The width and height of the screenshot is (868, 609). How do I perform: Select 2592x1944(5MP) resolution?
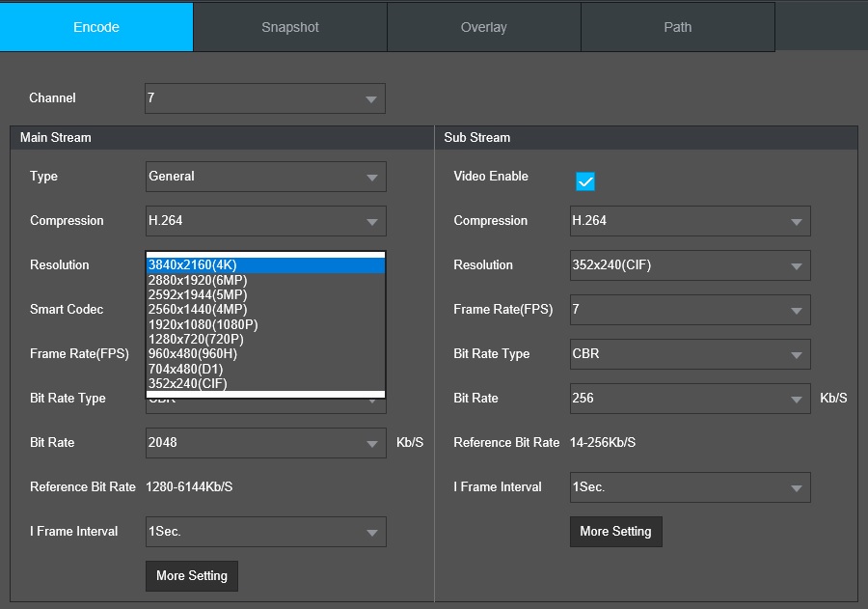click(266, 294)
